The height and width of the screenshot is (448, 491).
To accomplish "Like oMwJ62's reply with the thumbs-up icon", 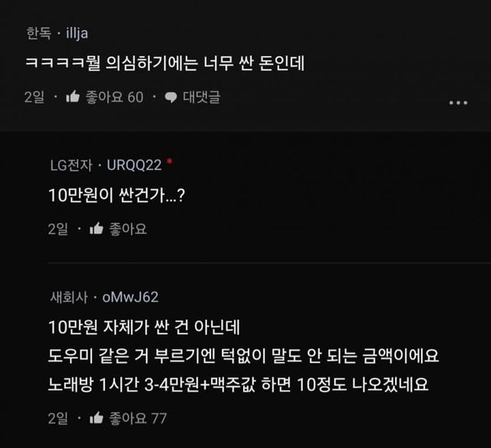I will (97, 418).
